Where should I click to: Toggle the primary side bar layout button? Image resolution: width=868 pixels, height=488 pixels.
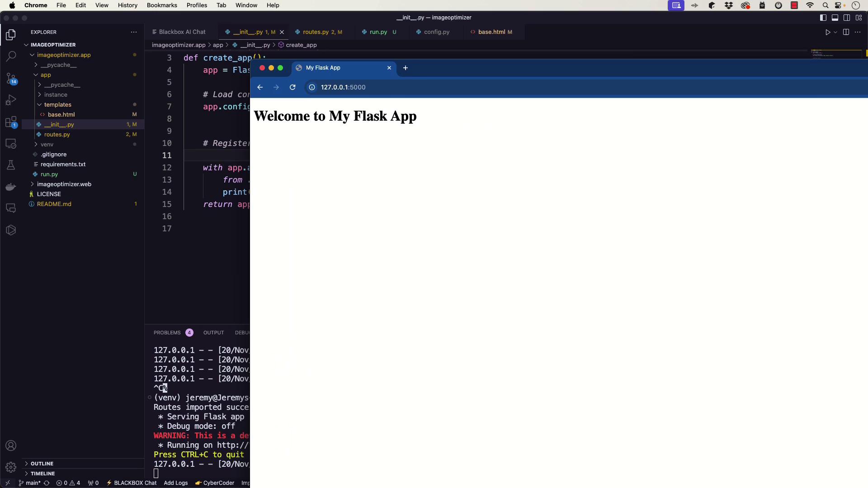[x=823, y=18]
